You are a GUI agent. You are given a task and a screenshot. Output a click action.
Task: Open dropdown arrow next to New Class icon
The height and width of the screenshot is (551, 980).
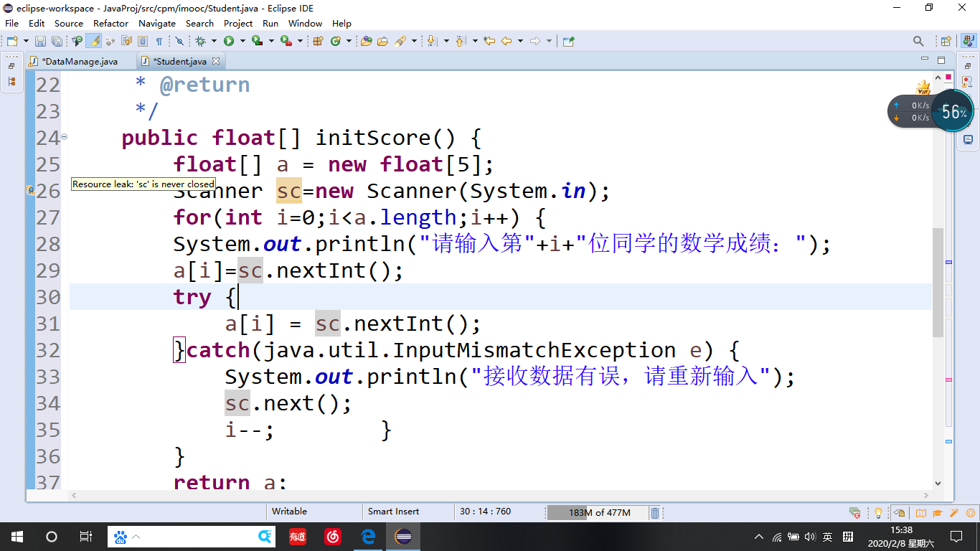349,41
